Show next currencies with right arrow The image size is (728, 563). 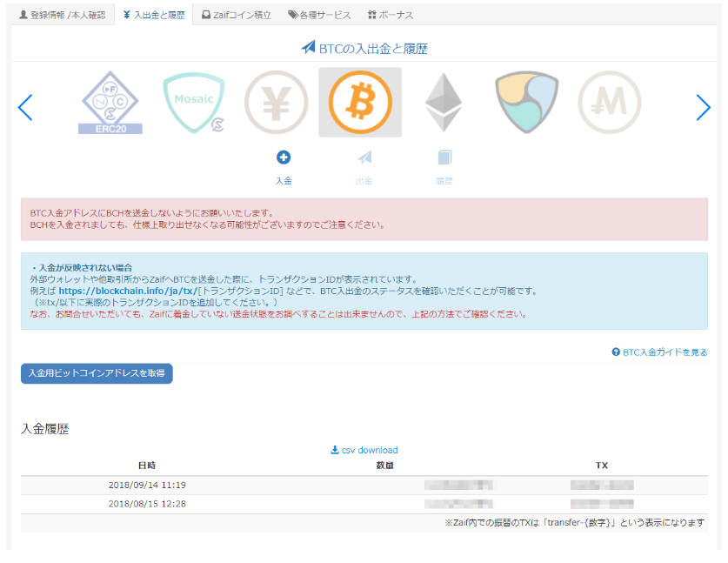704,107
